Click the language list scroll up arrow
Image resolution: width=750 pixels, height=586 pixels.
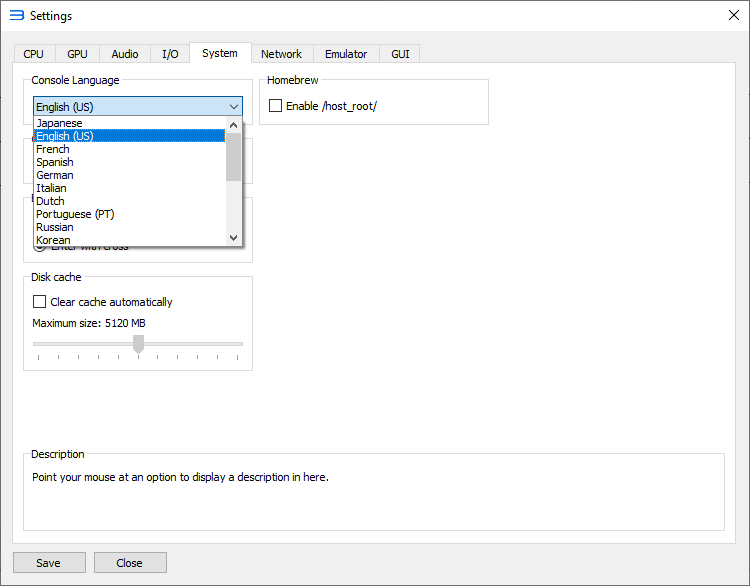pos(233,125)
